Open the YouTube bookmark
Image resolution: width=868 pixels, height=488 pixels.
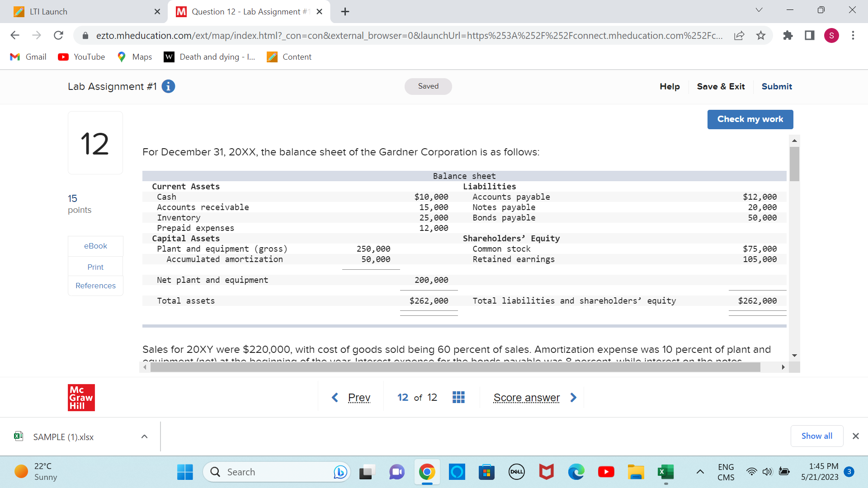(82, 57)
